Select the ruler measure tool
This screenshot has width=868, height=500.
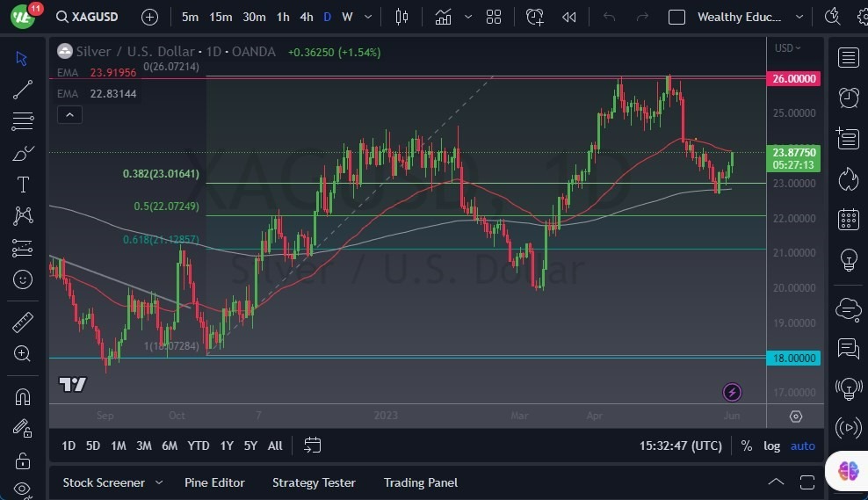23,322
